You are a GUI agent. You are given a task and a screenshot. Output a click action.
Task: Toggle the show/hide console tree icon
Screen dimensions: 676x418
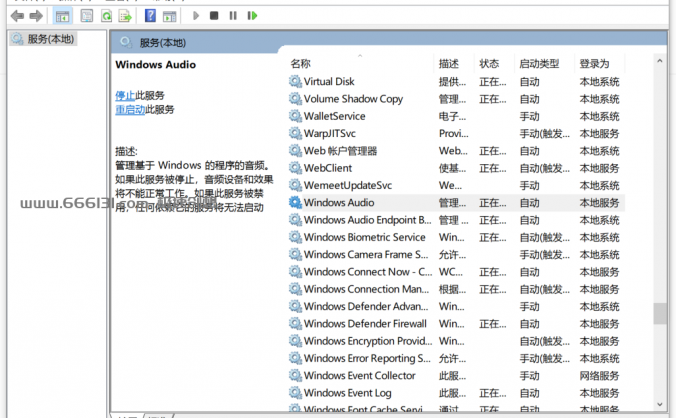(x=62, y=16)
